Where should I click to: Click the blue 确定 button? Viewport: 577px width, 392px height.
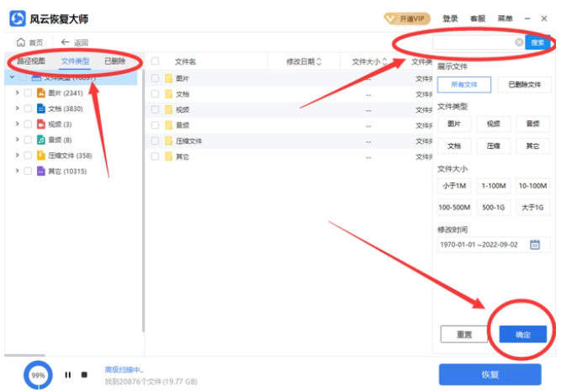pyautogui.click(x=522, y=334)
